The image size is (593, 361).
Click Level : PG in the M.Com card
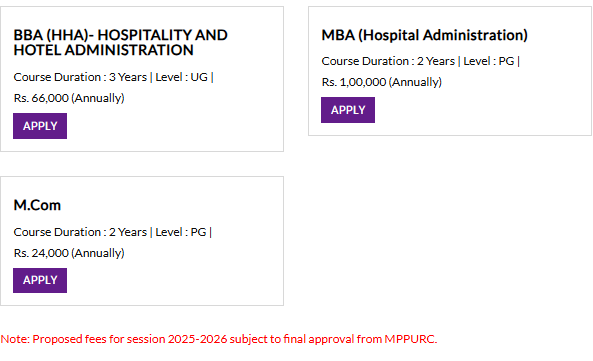(x=181, y=232)
